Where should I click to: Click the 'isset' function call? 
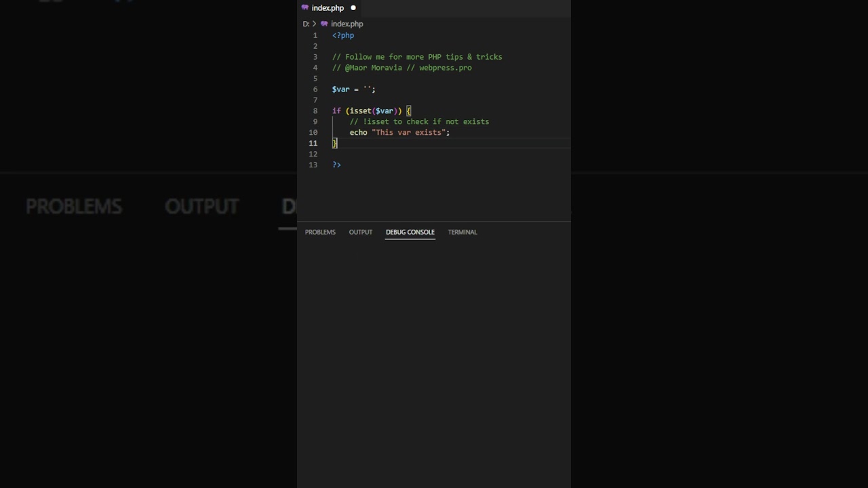[x=361, y=111]
